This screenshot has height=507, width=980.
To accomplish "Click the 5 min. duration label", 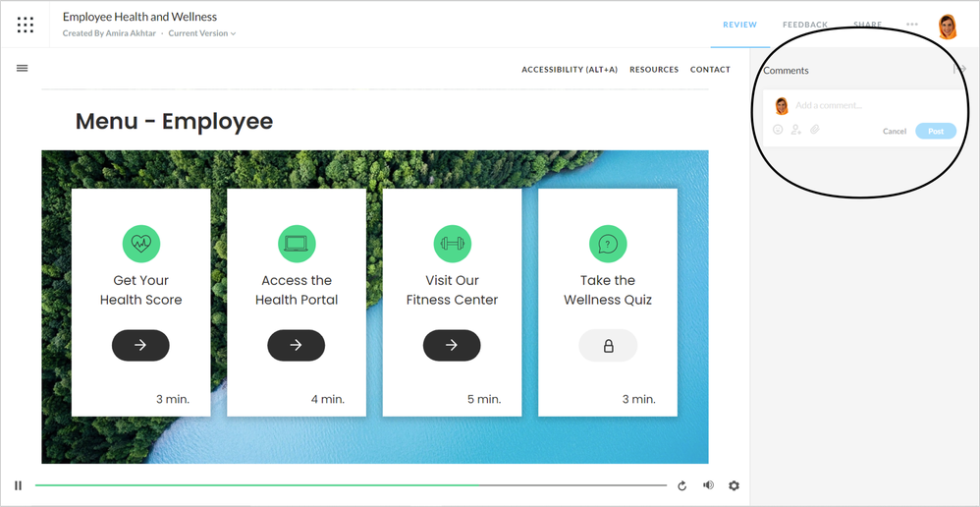I will 484,399.
